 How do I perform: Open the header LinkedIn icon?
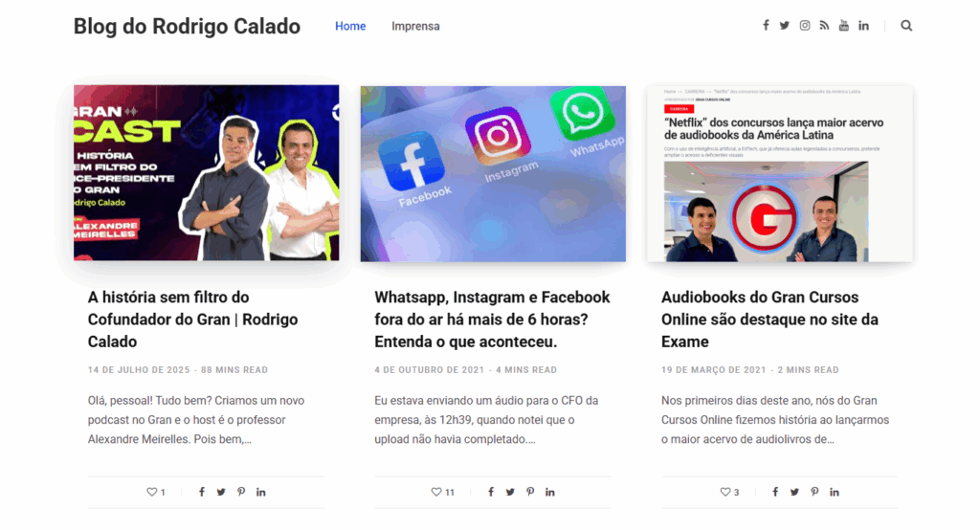pos(864,26)
